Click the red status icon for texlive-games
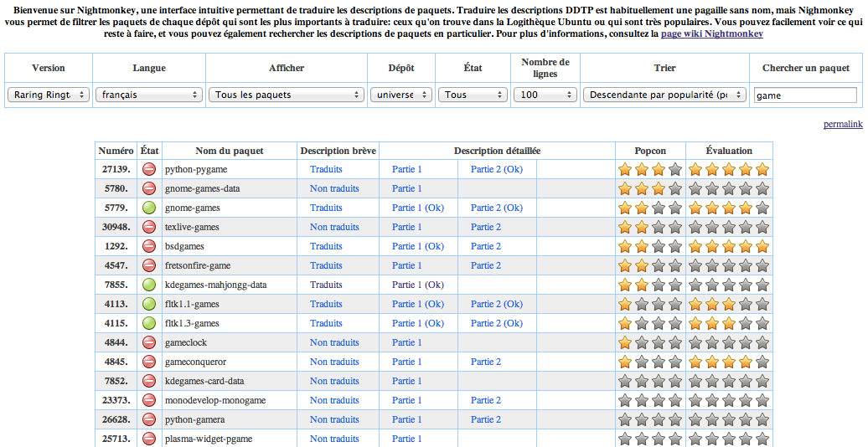 (x=149, y=227)
